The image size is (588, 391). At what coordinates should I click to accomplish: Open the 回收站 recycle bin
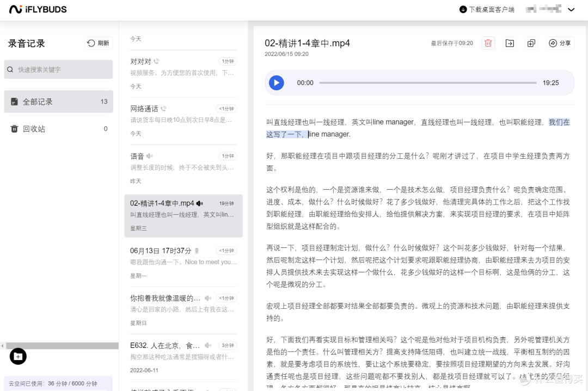[58, 128]
